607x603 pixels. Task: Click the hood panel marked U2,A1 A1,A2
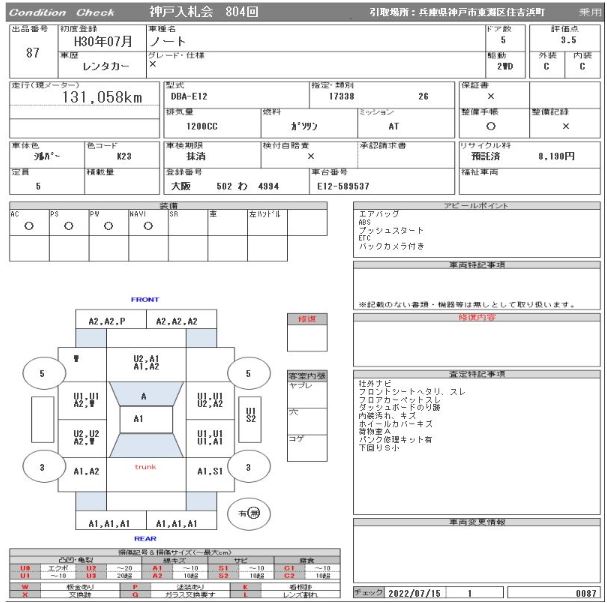(x=146, y=362)
